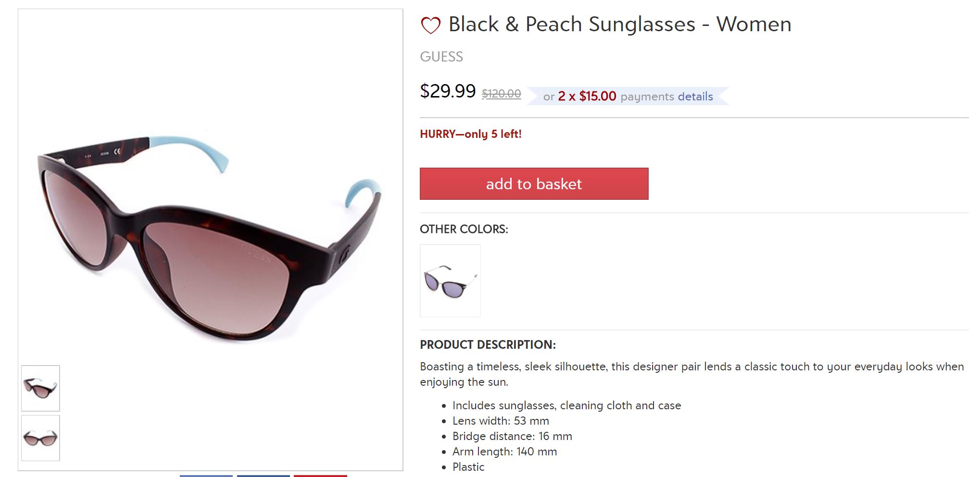Image resolution: width=980 pixels, height=477 pixels.
Task: Select the angled-view sunglasses thumbnail
Action: [40, 388]
